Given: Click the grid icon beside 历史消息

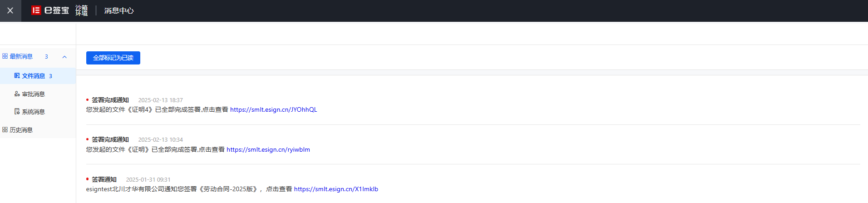Looking at the screenshot, I should (5, 130).
